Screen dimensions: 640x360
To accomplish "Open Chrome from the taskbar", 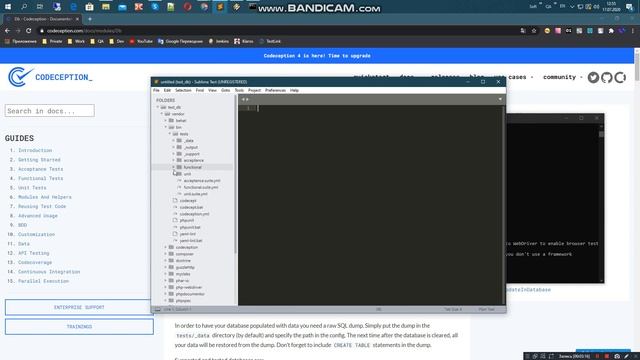I will click(204, 7).
